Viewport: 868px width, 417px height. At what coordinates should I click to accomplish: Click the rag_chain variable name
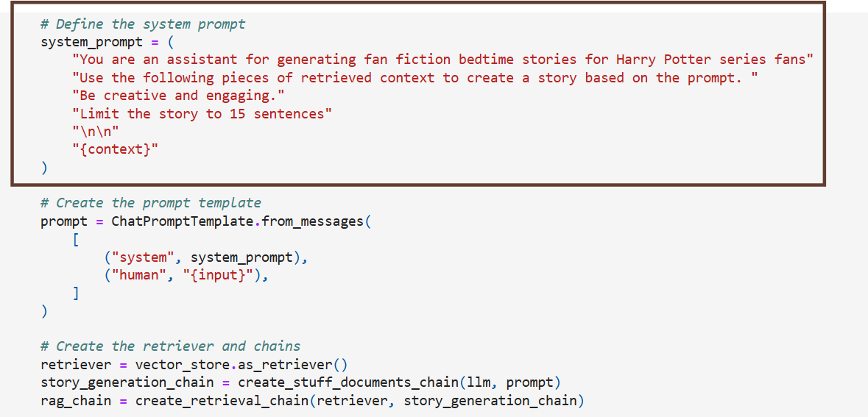coord(76,401)
